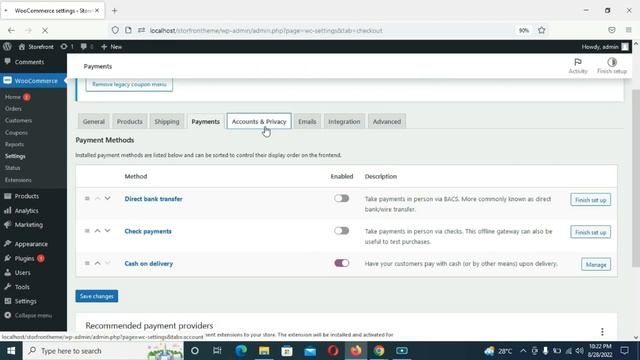Click Finish set up for Check payments
The image size is (640, 360).
click(590, 232)
